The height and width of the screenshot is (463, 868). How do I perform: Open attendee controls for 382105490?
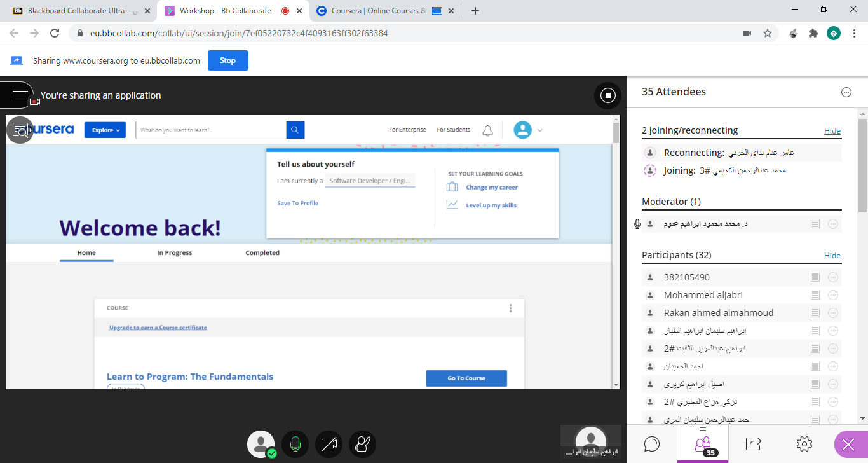point(833,277)
